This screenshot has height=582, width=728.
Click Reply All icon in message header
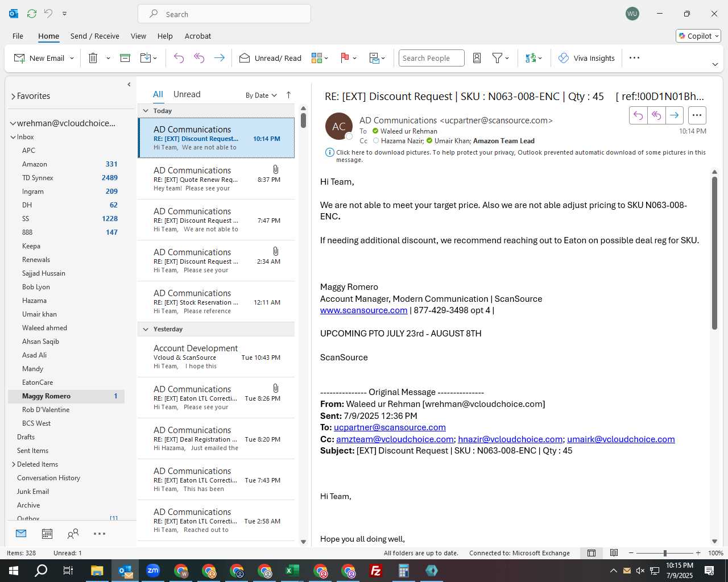656,115
